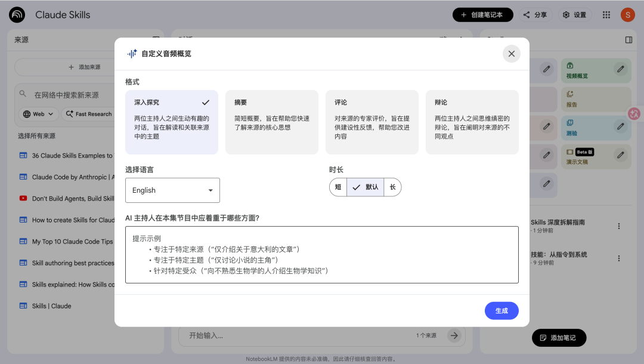Open the Google apps grid icon
Viewport: 644px width, 364px height.
(x=606, y=15)
